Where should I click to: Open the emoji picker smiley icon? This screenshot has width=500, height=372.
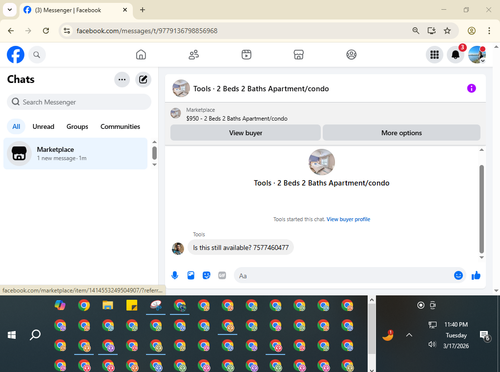(x=458, y=275)
